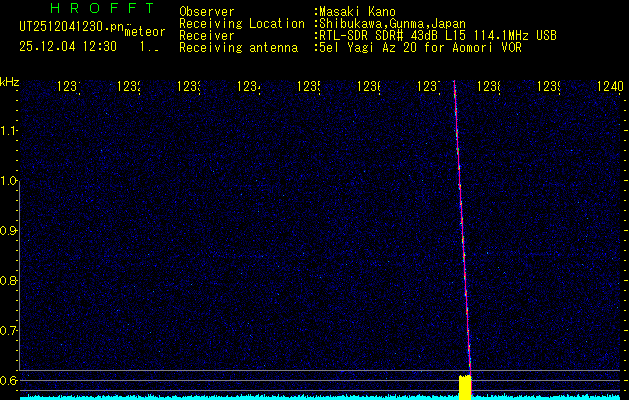Click the 1240 time axis marker
Image resolution: width=629 pixels, height=400 pixels.
[608, 88]
